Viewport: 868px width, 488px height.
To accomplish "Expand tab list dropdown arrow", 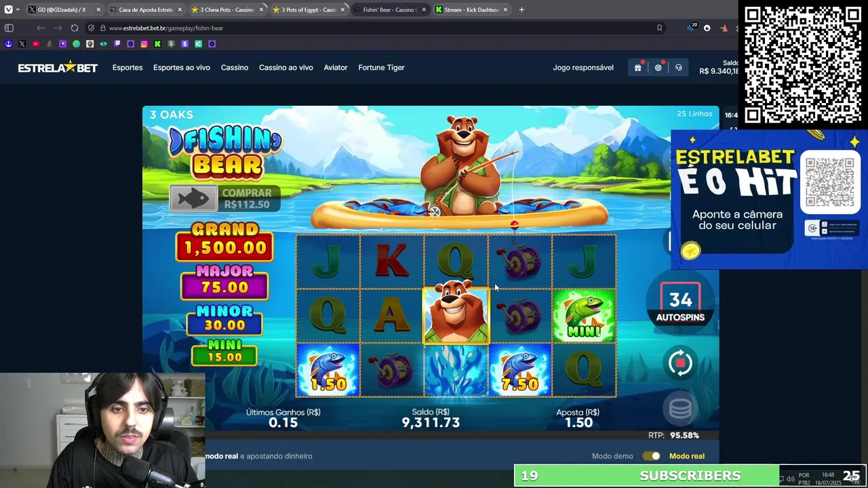I will click(18, 9).
